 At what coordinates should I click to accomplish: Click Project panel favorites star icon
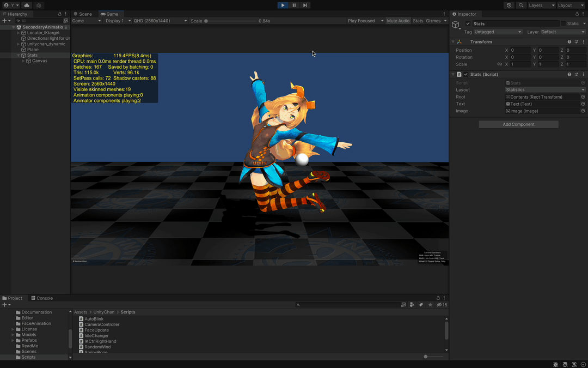(x=430, y=305)
